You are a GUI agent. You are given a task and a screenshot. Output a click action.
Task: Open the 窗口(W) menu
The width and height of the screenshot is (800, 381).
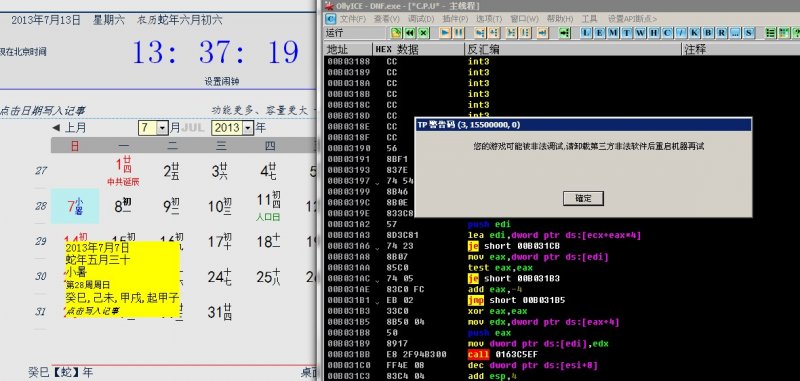point(524,19)
